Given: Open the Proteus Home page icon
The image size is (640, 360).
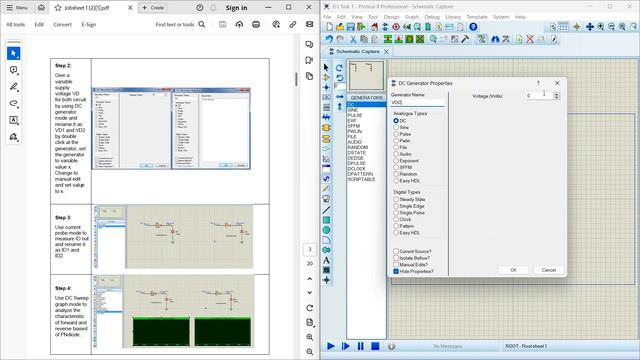Looking at the screenshot, I should point(374,27).
